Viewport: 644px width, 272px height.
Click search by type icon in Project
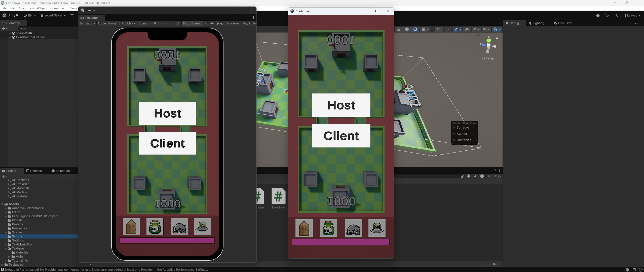[469, 176]
